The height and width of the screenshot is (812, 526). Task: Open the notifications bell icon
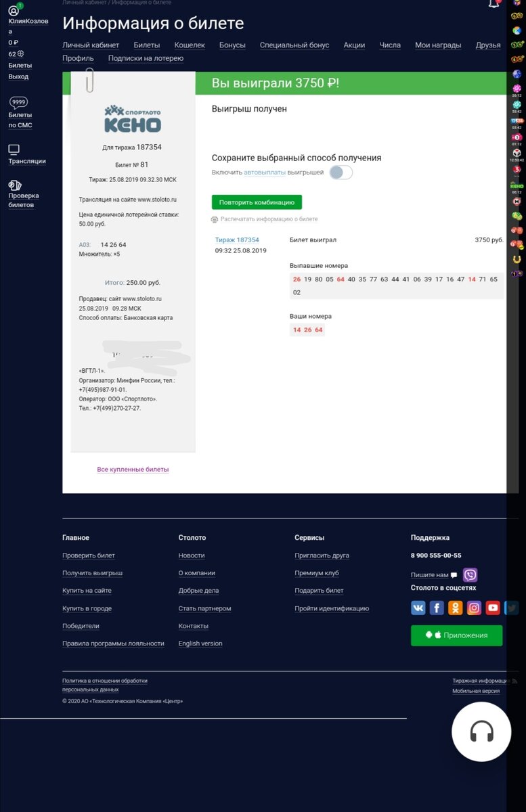point(494,3)
